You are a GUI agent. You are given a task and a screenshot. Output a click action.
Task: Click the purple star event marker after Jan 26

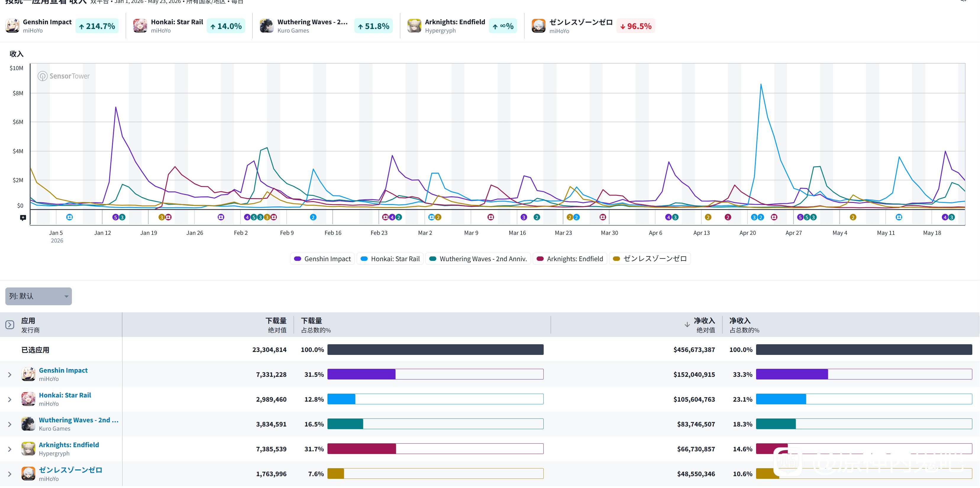pyautogui.click(x=221, y=217)
